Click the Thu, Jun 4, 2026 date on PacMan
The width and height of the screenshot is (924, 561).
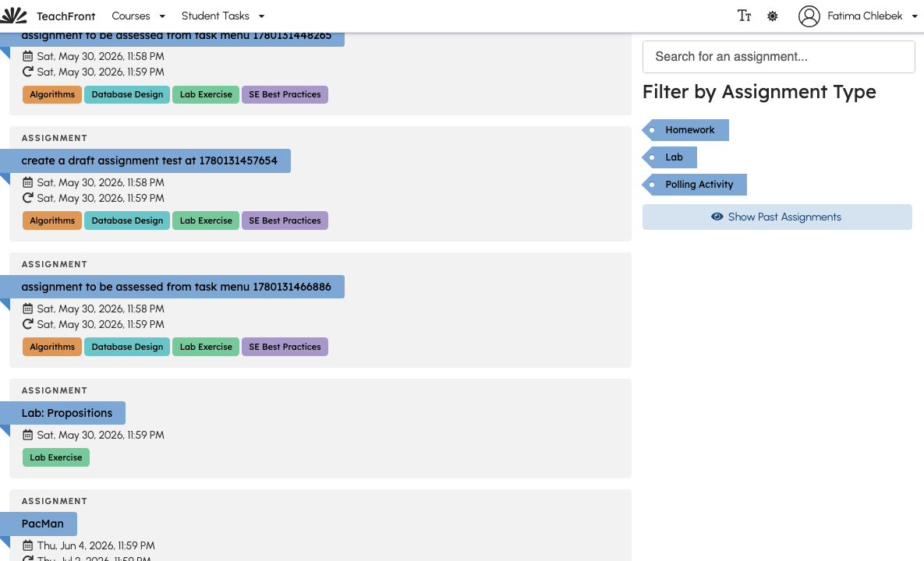[96, 545]
